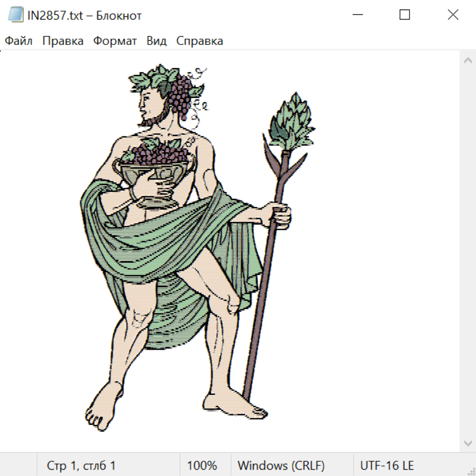Click the UTF-16 LE encoding indicator

pos(387,466)
